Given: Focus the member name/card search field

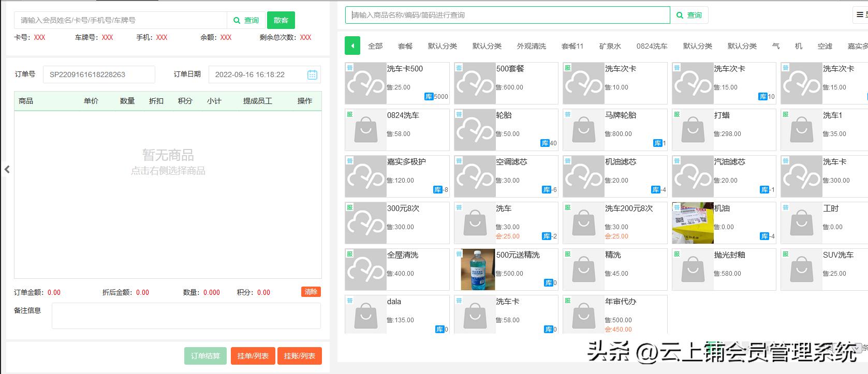Looking at the screenshot, I should point(121,20).
